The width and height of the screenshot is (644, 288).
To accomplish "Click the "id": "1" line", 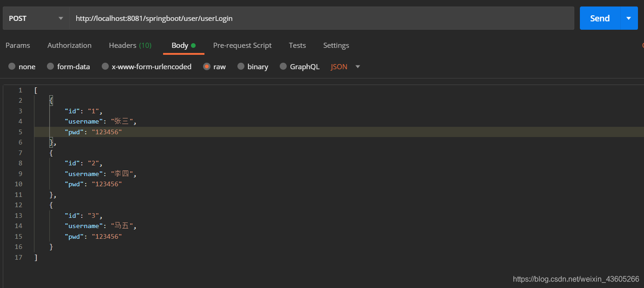I will click(x=83, y=111).
